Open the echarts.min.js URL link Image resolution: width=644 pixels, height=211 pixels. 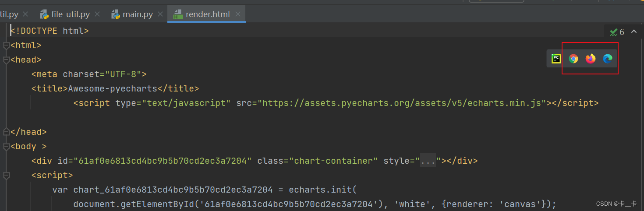[x=402, y=103]
